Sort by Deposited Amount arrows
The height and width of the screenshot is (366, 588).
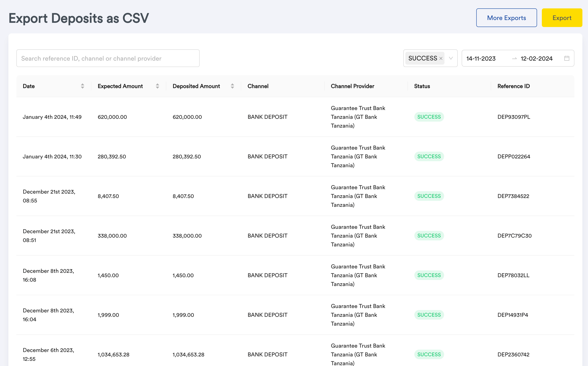coord(232,86)
